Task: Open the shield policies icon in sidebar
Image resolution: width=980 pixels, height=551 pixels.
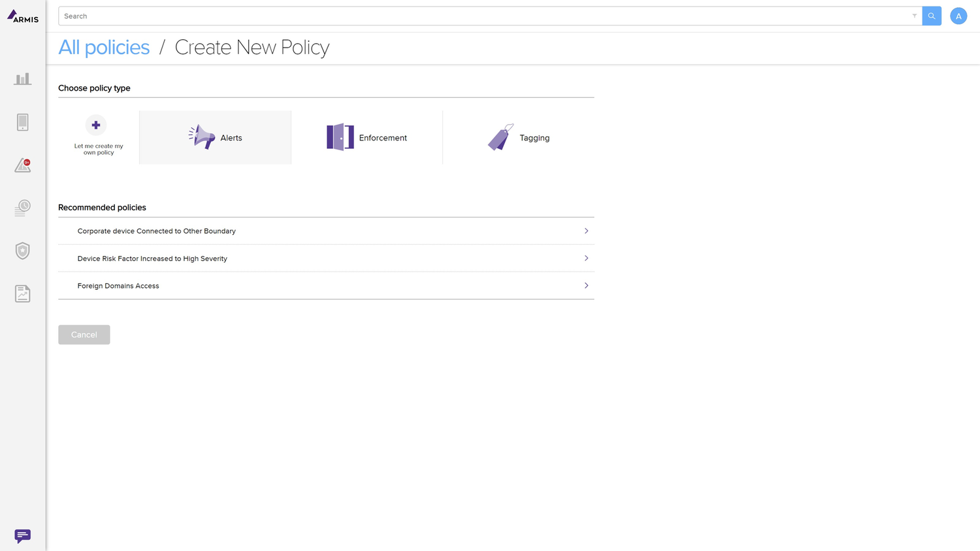Action: click(22, 251)
